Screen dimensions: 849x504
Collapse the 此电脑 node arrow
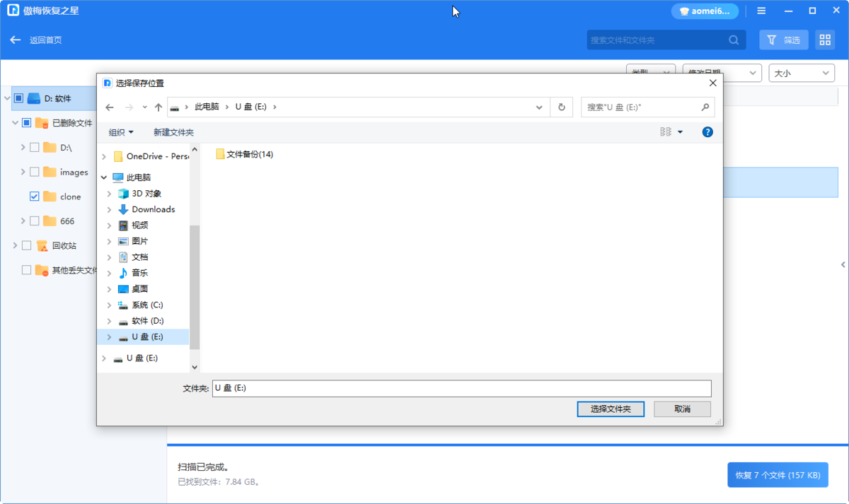(x=104, y=177)
